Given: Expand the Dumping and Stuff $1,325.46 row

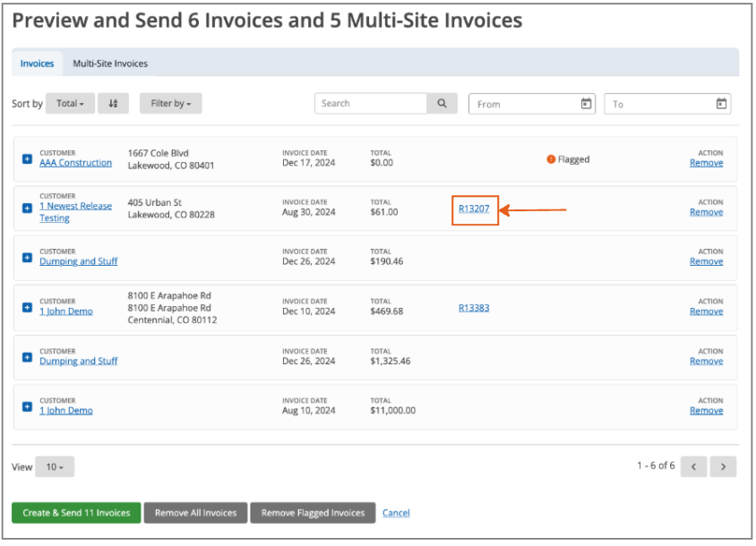Looking at the screenshot, I should [28, 357].
